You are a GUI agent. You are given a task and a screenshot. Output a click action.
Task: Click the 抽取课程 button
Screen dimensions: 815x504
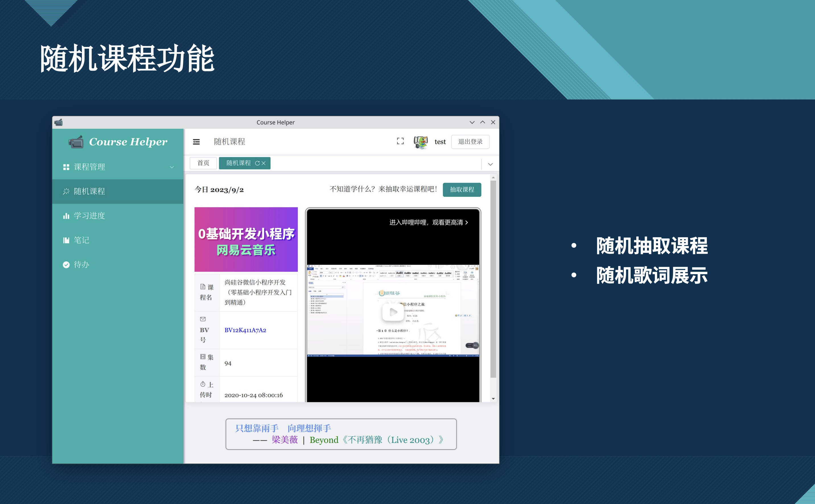462,190
